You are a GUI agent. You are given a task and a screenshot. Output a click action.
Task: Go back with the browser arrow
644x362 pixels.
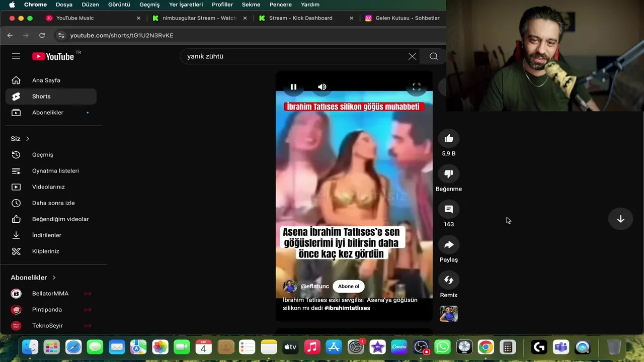click(10, 35)
